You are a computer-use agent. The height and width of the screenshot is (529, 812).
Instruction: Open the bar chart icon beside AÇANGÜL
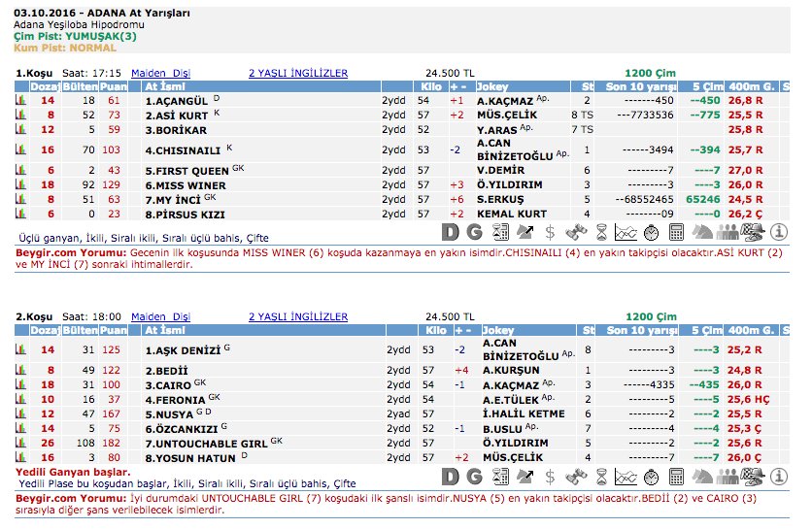click(20, 100)
